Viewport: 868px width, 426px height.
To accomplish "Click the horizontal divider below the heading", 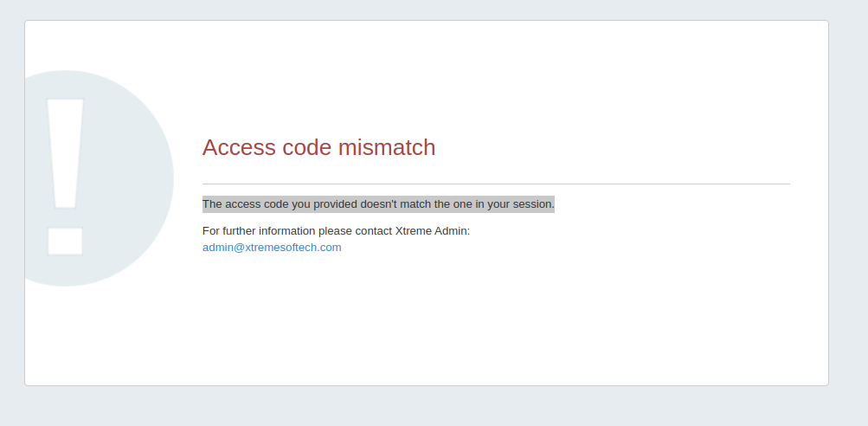I will (496, 184).
